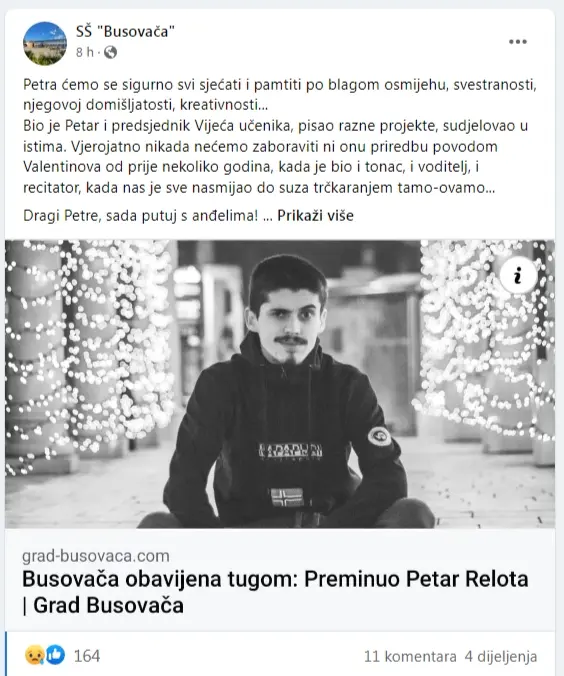Show the 4 dijeljenja shares list
The image size is (564, 676).
pos(501,656)
